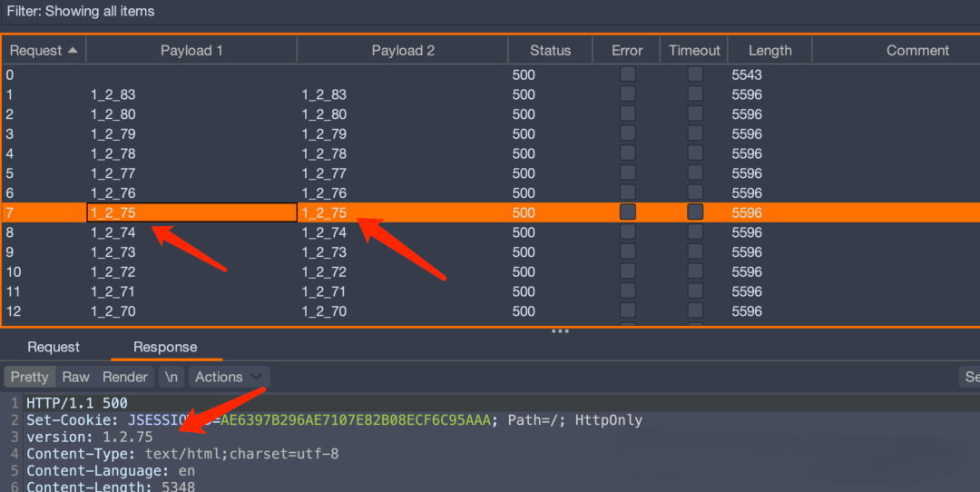
Task: Switch to the Request tab
Action: tap(54, 347)
